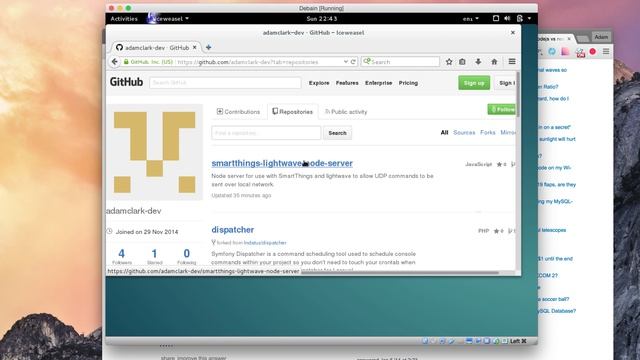Open the dispatcher repository
640x360 pixels.
[x=233, y=230]
